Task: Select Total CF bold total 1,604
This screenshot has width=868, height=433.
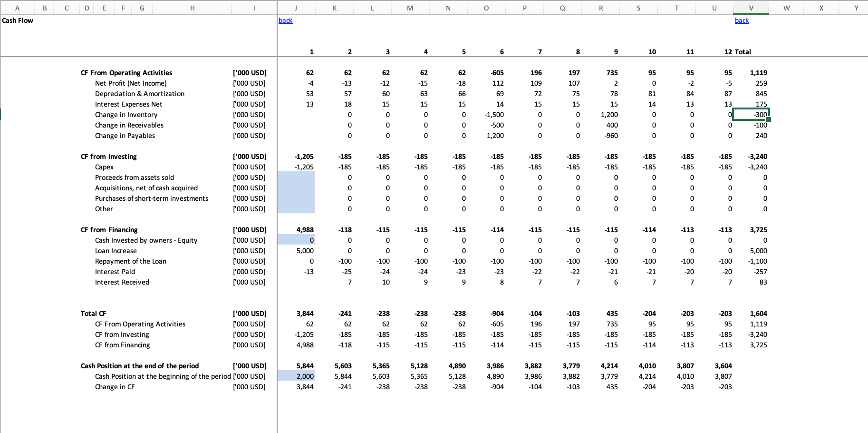Action: (759, 314)
